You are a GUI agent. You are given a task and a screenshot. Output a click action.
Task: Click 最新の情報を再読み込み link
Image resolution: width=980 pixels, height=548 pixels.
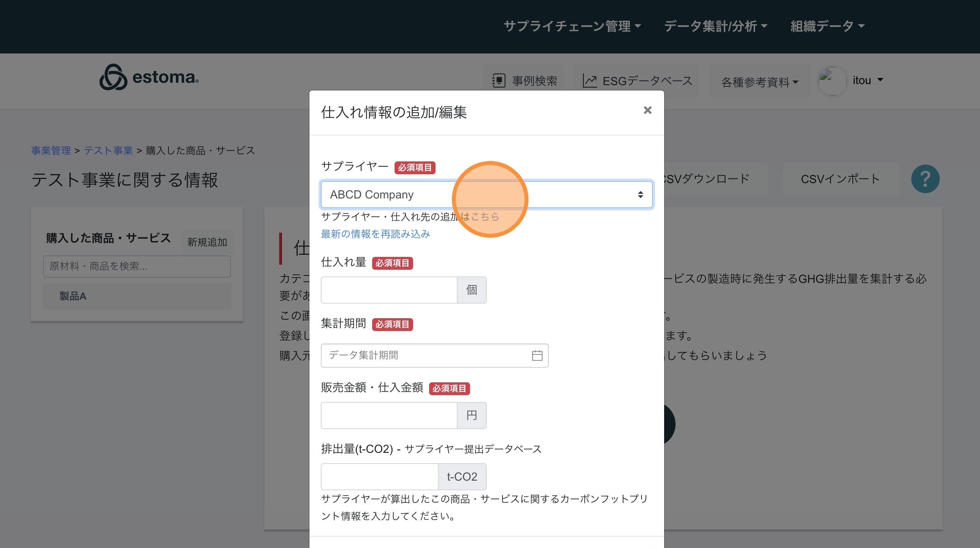tap(375, 234)
